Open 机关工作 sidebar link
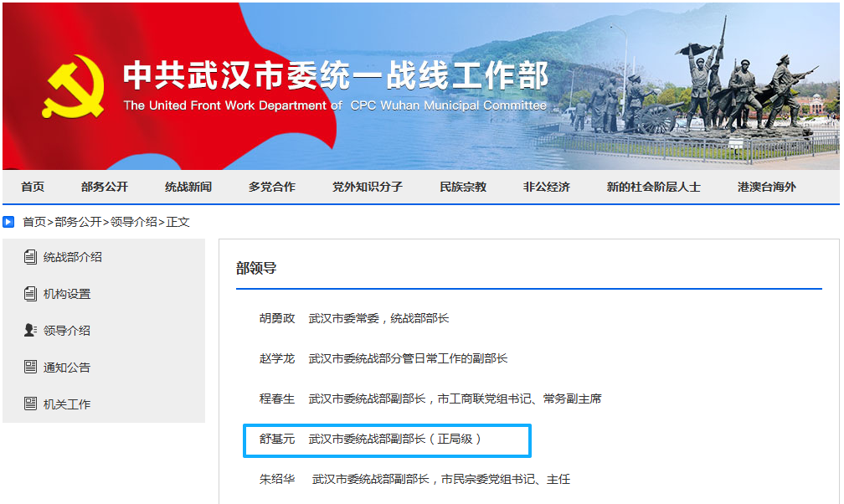 pyautogui.click(x=67, y=404)
